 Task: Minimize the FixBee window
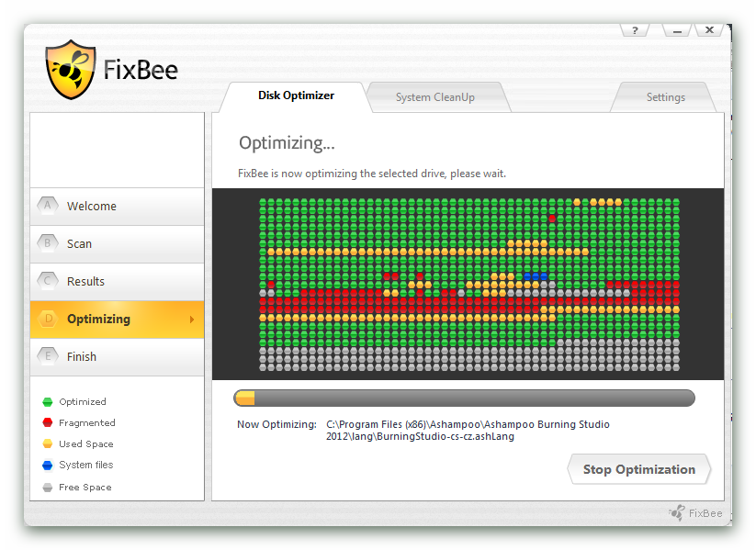pyautogui.click(x=676, y=30)
